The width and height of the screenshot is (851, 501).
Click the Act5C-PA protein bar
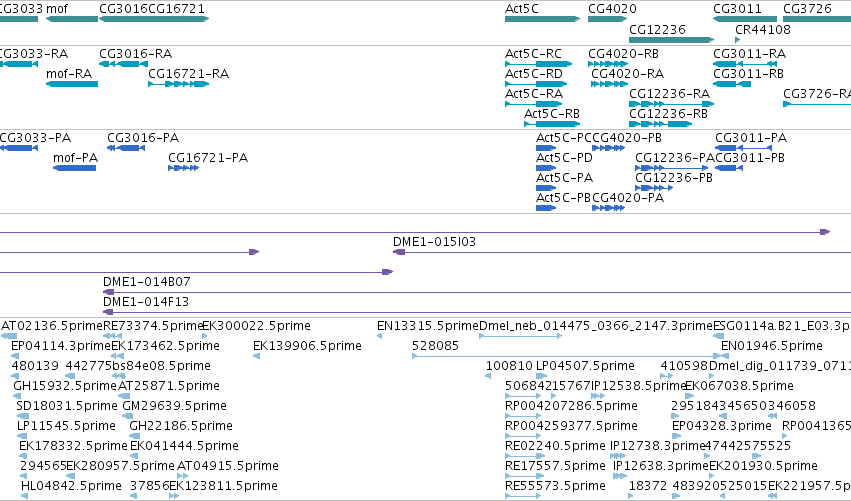click(546, 188)
